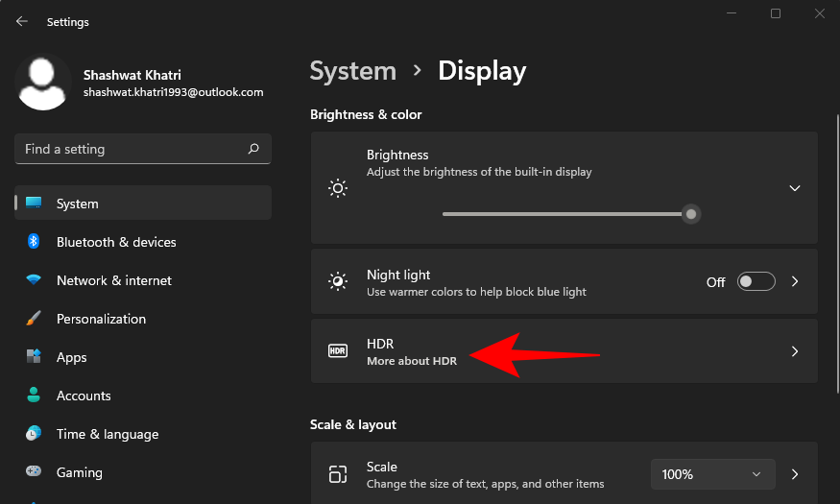The image size is (840, 504).
Task: Toggle the Night light switch
Action: point(756,281)
